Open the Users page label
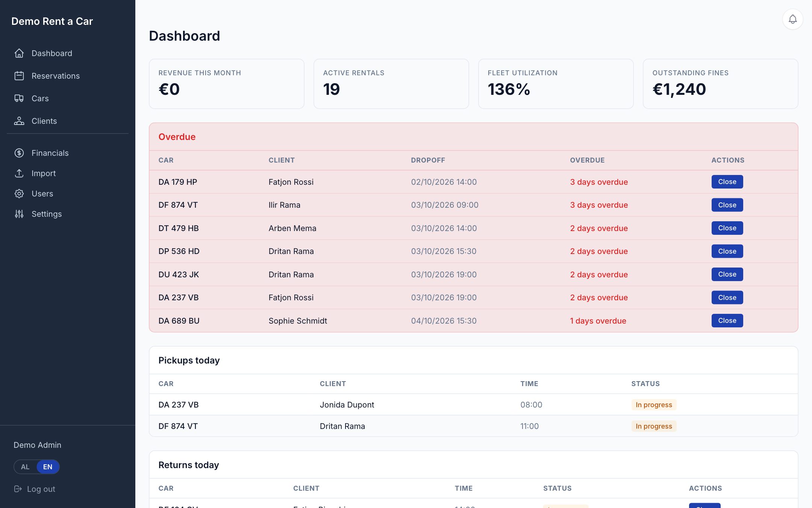The height and width of the screenshot is (508, 812). (x=42, y=193)
